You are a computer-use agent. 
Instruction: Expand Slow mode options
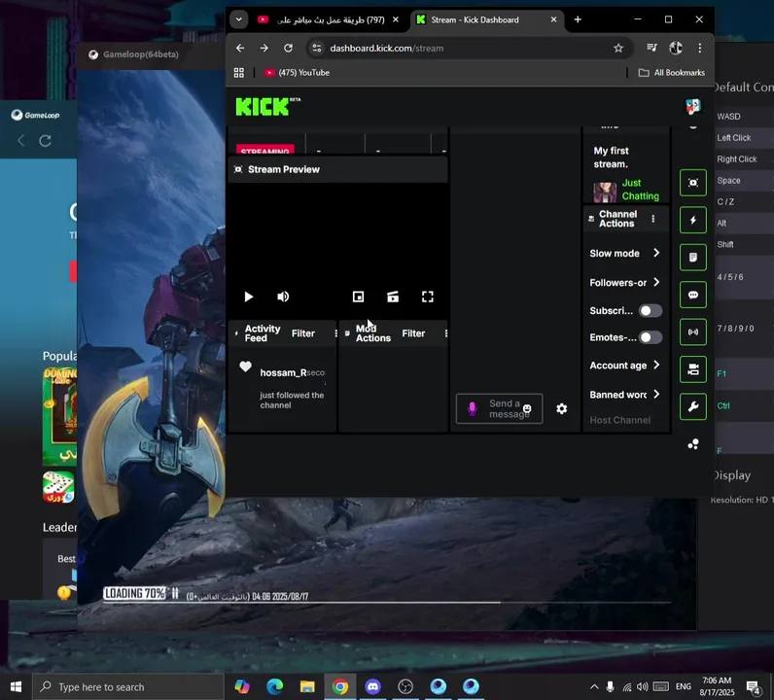coord(624,253)
